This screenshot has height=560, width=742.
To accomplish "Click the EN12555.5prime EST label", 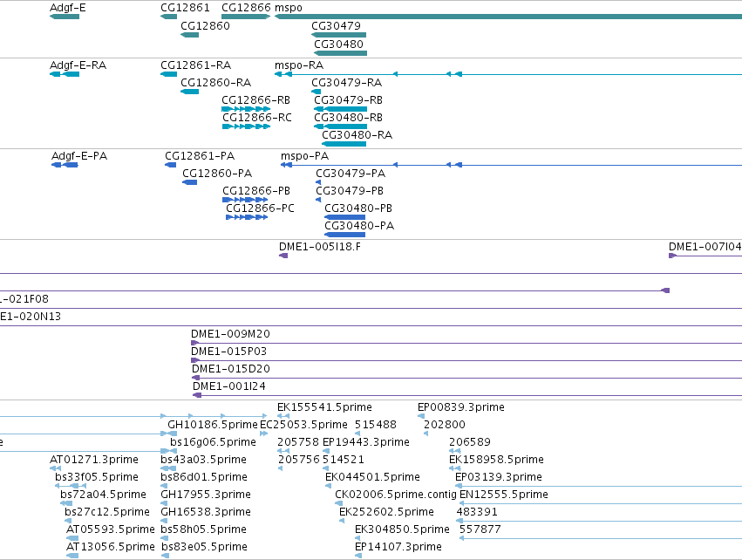I will [503, 495].
